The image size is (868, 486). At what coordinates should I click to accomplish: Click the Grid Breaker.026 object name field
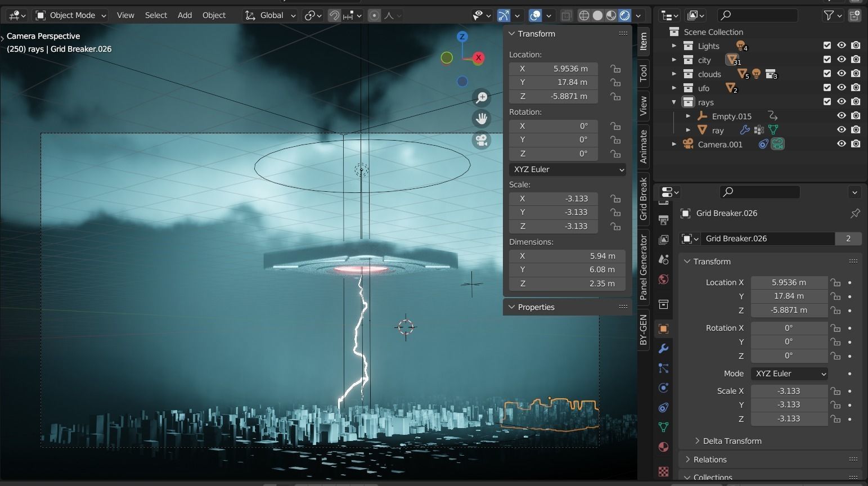click(767, 238)
